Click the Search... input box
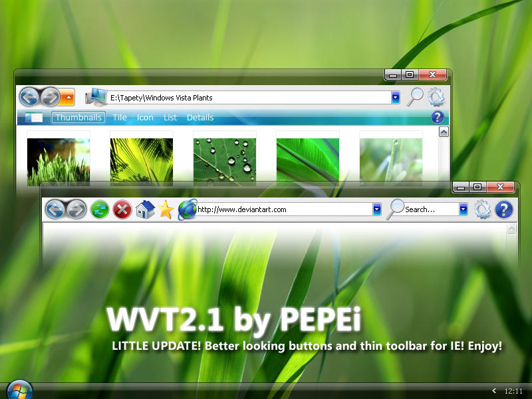Image resolution: width=532 pixels, height=399 pixels. [432, 209]
